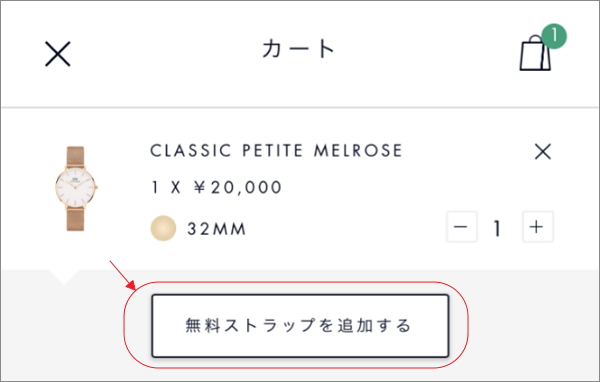Click the white dial on the watch image
The width and height of the screenshot is (600, 382).
[x=75, y=188]
